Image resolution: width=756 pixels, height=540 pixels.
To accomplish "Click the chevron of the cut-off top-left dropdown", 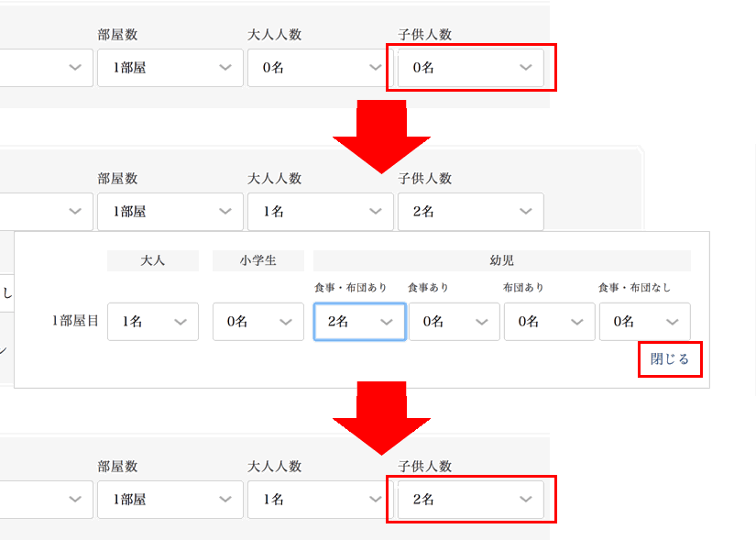I will pos(75,68).
